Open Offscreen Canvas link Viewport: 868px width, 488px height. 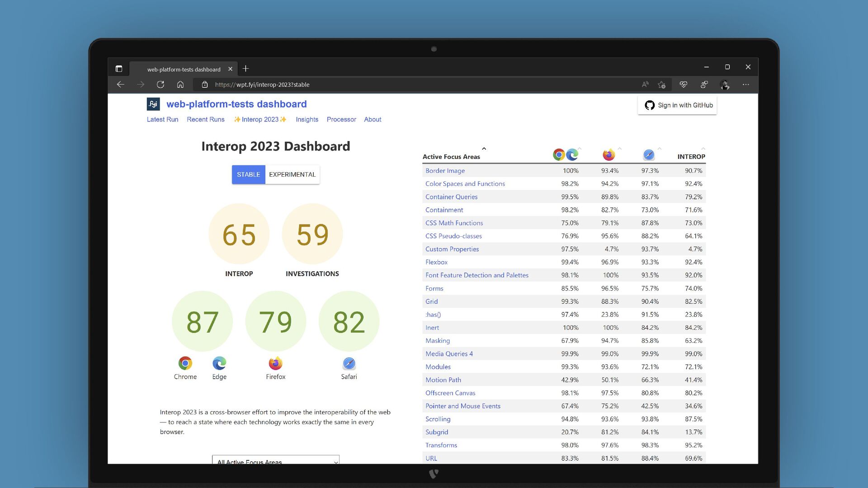click(450, 394)
